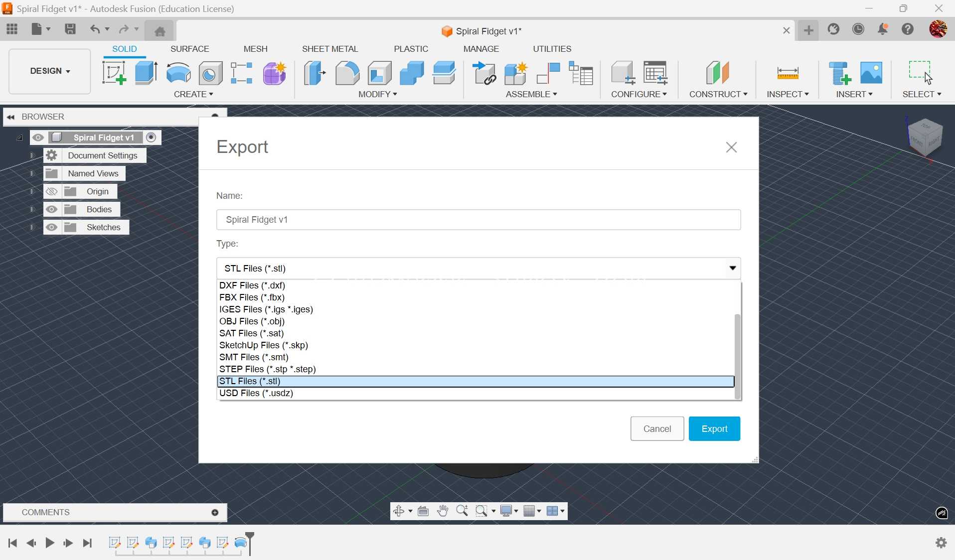The width and height of the screenshot is (955, 560).
Task: Switch to the SURFACE tab
Action: coord(190,49)
